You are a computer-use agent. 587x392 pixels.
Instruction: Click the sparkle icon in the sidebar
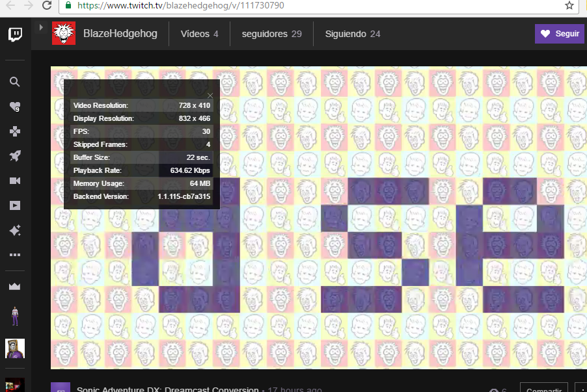click(14, 230)
